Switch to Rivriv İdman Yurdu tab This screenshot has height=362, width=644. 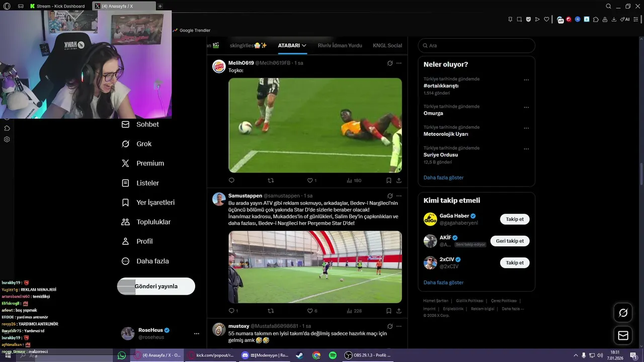click(340, 45)
